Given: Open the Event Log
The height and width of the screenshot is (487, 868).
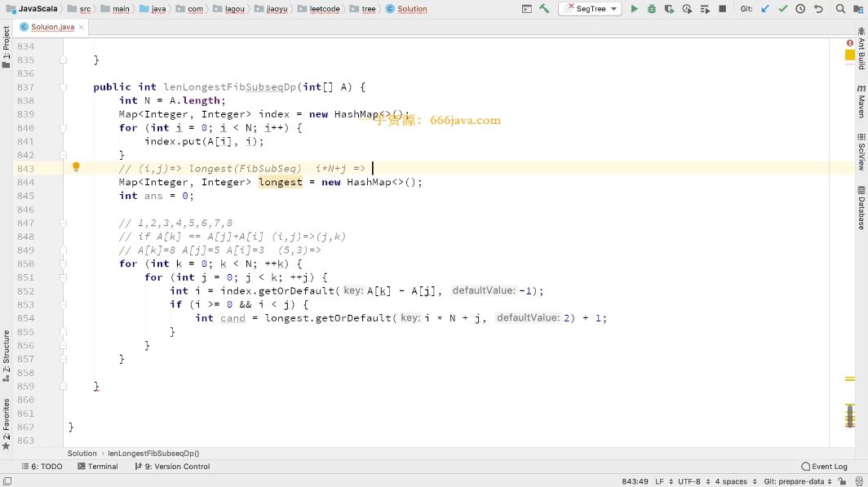Looking at the screenshot, I should tap(824, 467).
